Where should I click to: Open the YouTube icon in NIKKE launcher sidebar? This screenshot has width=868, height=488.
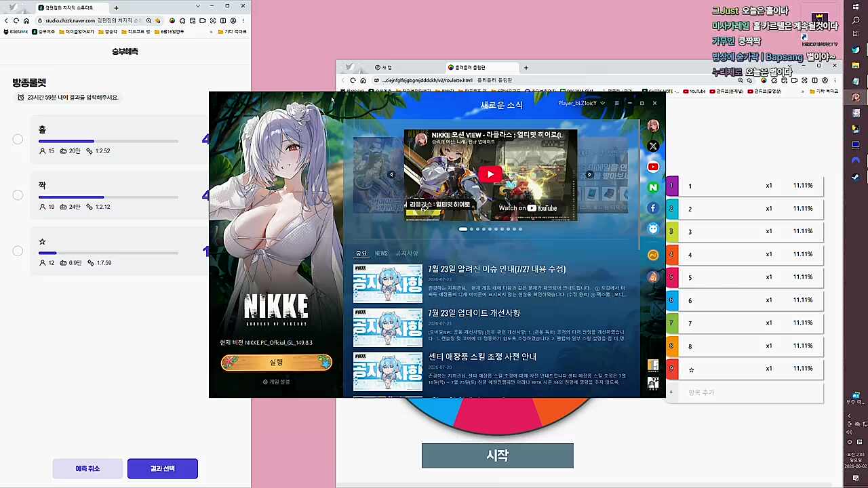(x=653, y=167)
